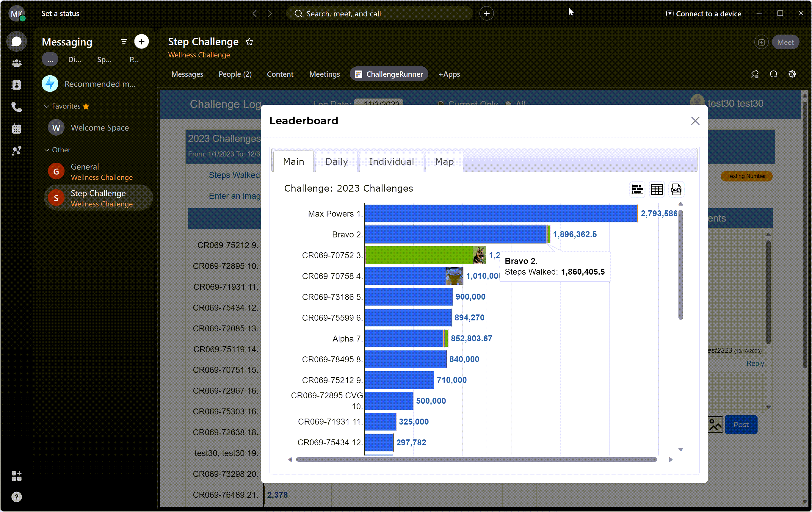This screenshot has width=812, height=512.
Task: Open the Content tab
Action: click(280, 74)
